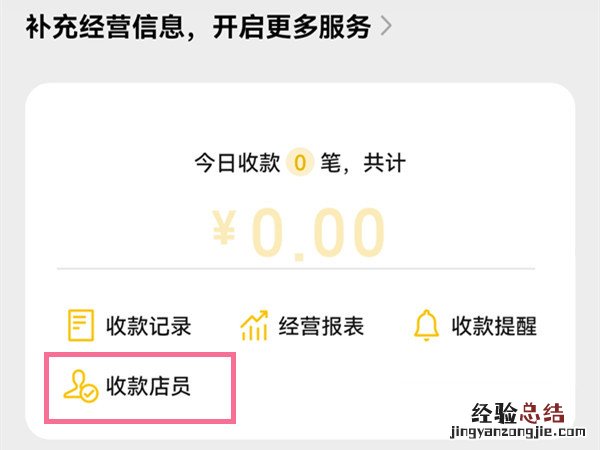Go to 收款记录 text label

[x=148, y=326]
